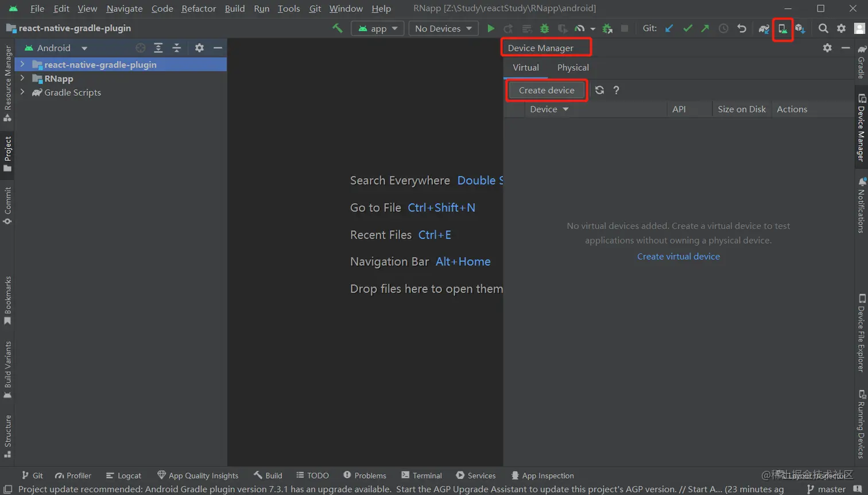Toggle the Bookmarks tool window
This screenshot has height=495, width=868.
click(x=7, y=300)
